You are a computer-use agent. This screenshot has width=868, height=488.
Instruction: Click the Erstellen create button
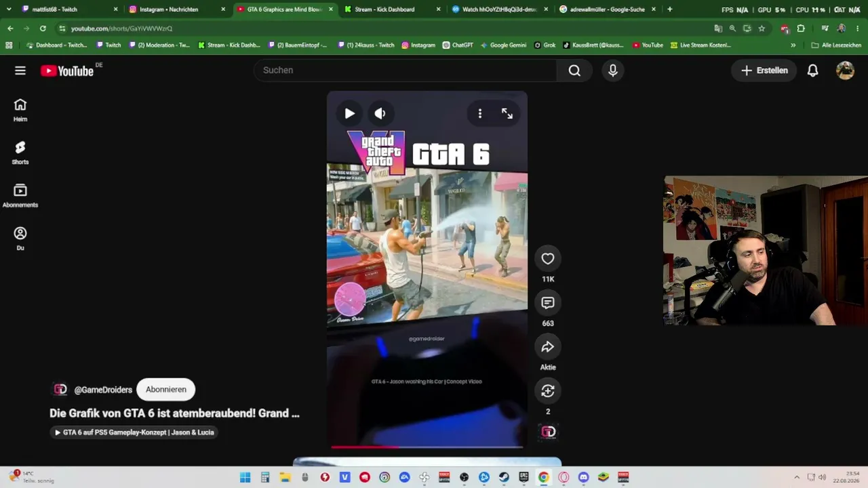click(764, 70)
